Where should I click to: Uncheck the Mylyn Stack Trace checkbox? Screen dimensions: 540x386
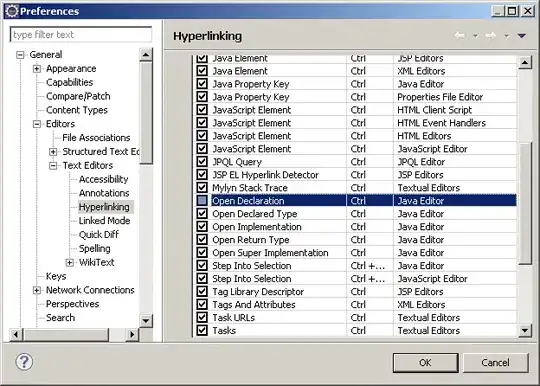point(202,187)
